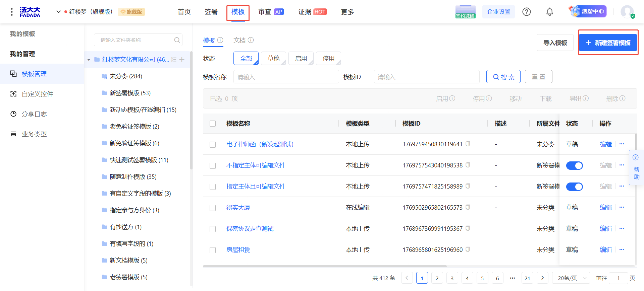Open the 20条/页 page size dropdown

point(571,278)
